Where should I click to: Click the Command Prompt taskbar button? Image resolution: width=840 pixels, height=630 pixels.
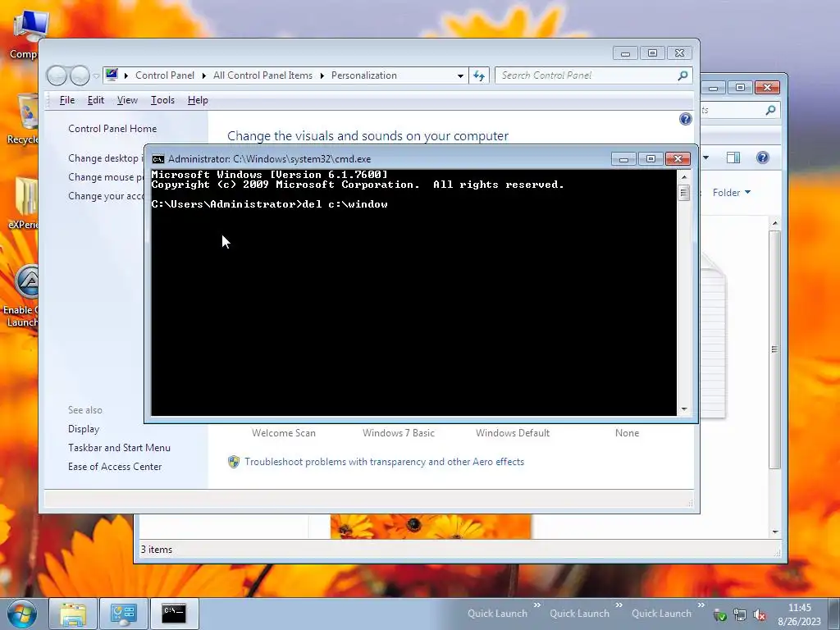coord(174,614)
